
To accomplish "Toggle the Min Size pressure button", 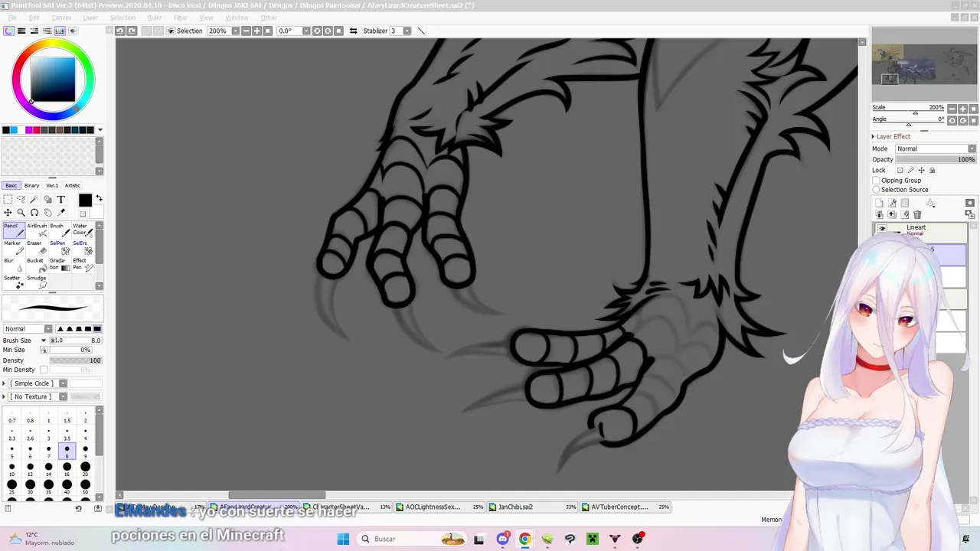I will (x=44, y=350).
